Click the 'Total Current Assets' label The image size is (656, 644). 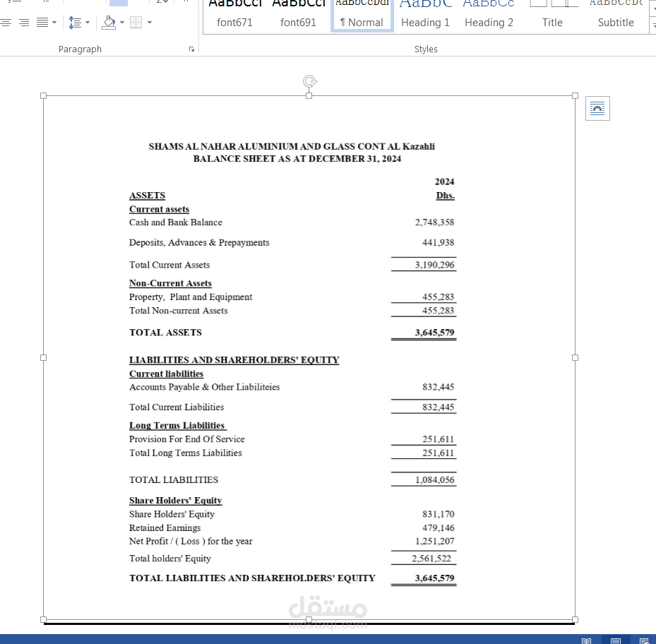click(x=169, y=265)
